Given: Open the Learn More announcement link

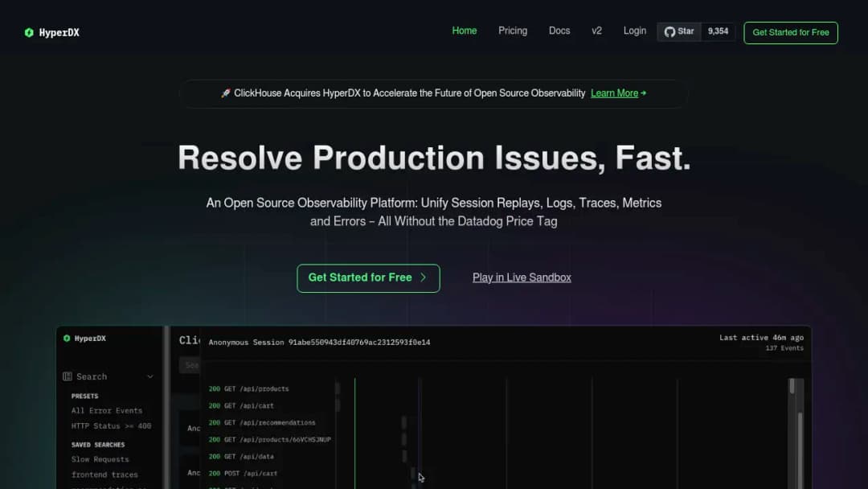Looking at the screenshot, I should tap(614, 93).
